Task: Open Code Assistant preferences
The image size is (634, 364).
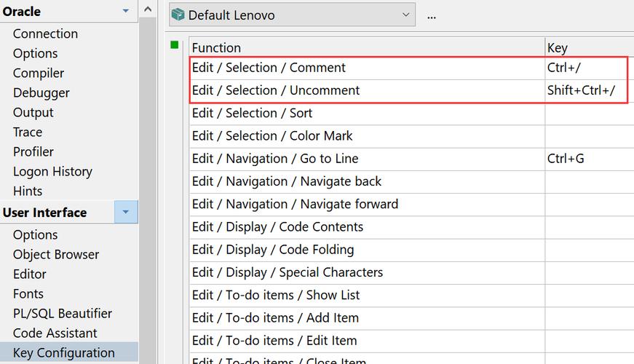Action: pos(55,333)
